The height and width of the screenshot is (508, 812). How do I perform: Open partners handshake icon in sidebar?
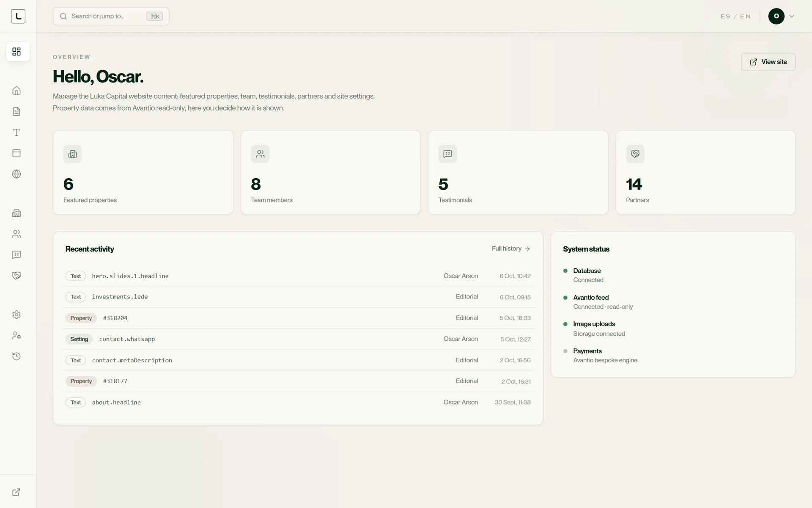(x=16, y=276)
